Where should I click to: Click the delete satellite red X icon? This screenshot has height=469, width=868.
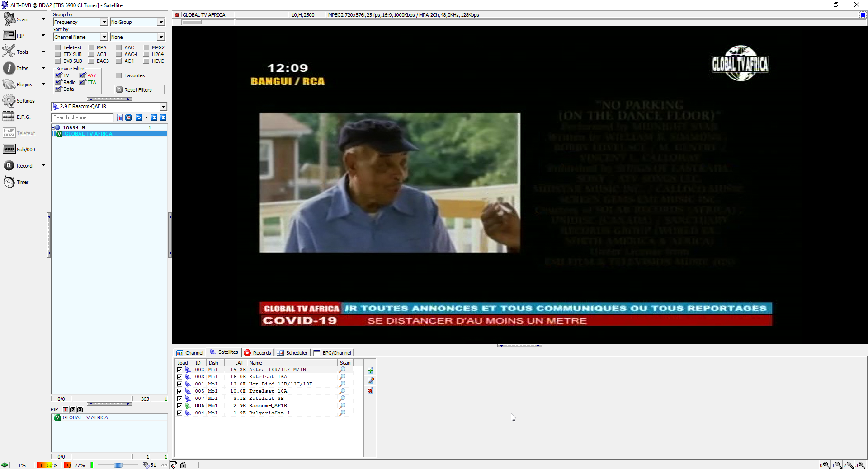coord(370,391)
